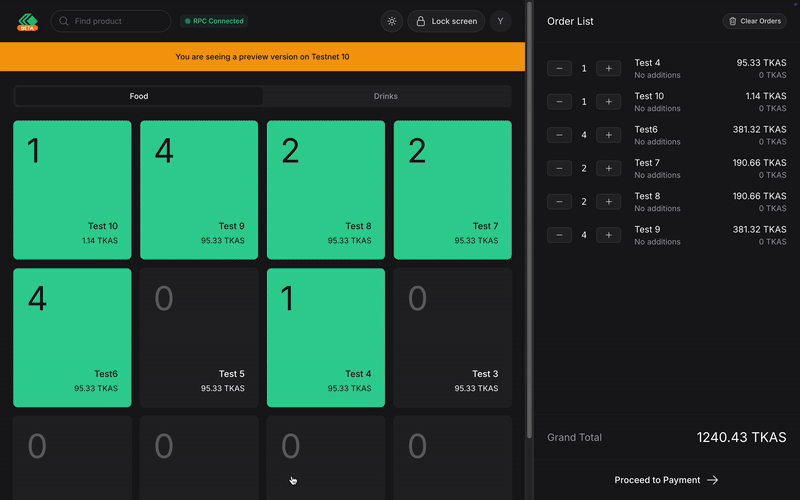
Task: Reduce Test 8 quantity by one
Action: [x=559, y=201]
